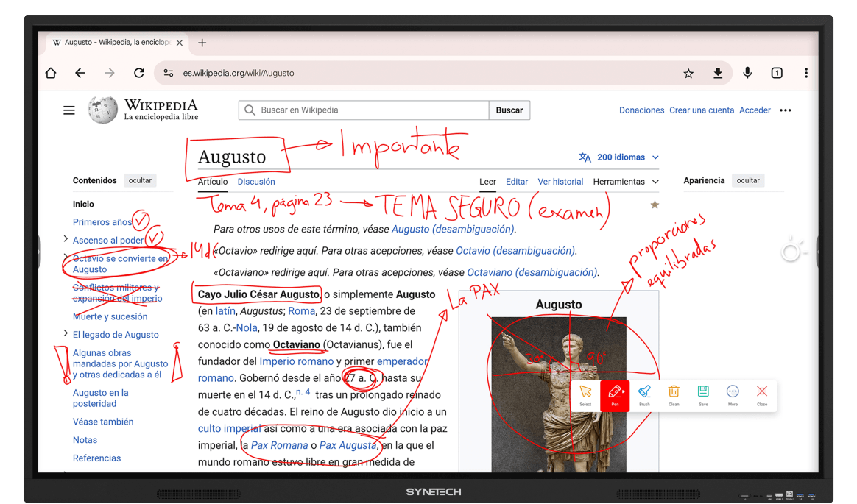Follow the Pax Romana article link

[279, 446]
